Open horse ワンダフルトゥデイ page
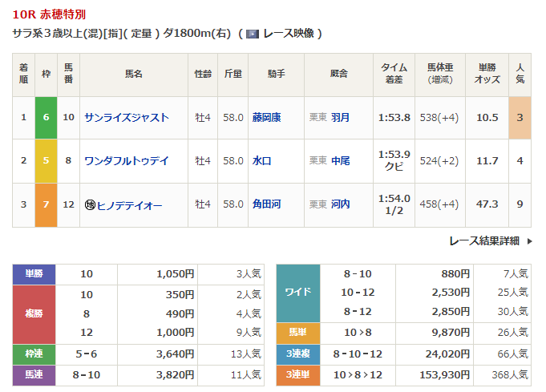 [x=126, y=160]
